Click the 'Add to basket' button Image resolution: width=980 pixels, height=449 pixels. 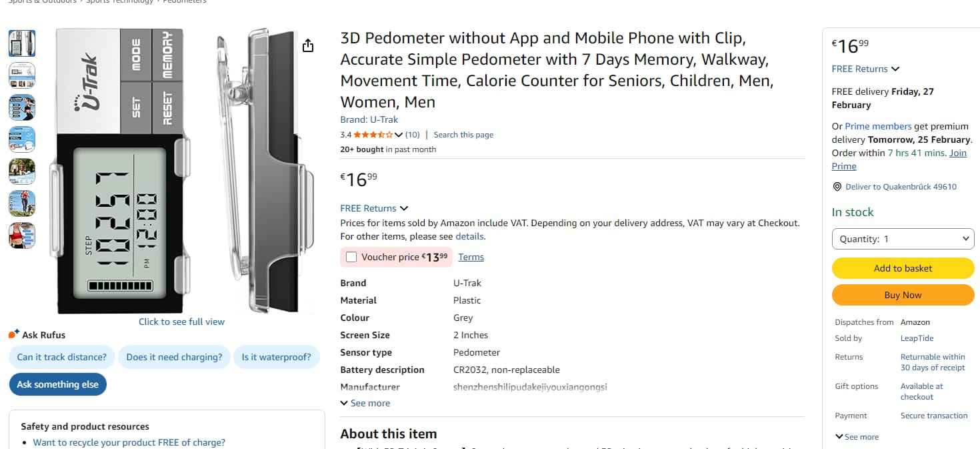click(x=903, y=268)
